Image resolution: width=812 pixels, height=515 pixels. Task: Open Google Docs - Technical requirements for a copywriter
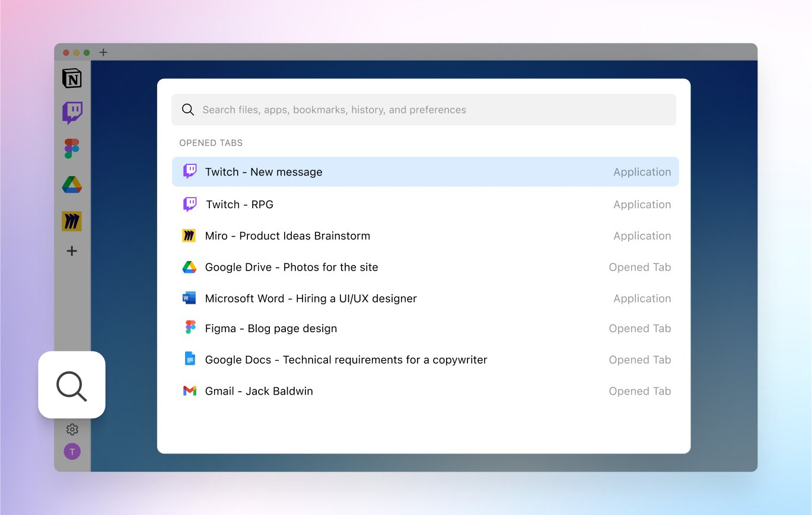point(425,360)
